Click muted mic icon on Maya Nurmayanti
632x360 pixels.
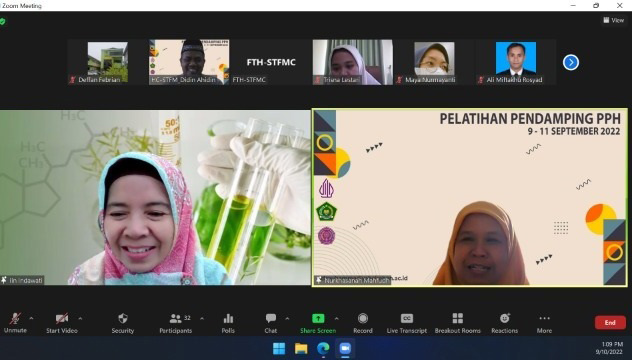pyautogui.click(x=399, y=79)
